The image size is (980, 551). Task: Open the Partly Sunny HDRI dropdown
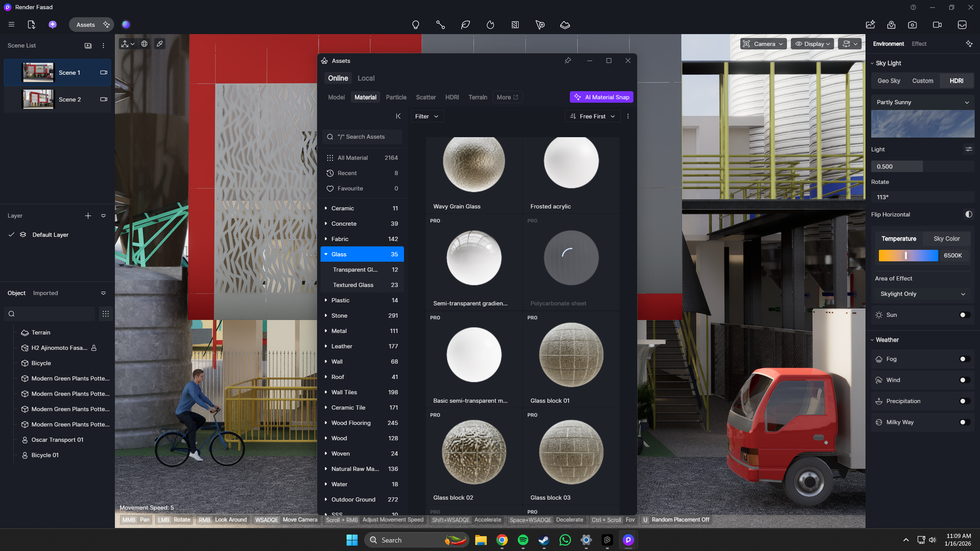click(x=923, y=102)
